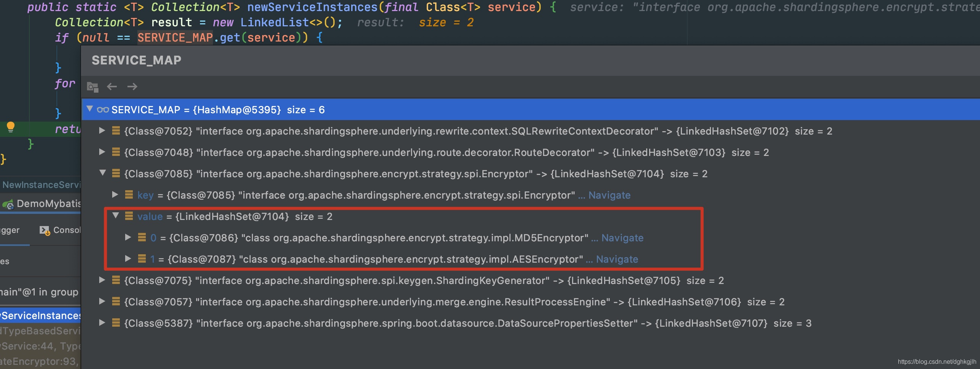This screenshot has width=980, height=369.
Task: Navigate to the Encryptor key class
Action: pos(609,195)
